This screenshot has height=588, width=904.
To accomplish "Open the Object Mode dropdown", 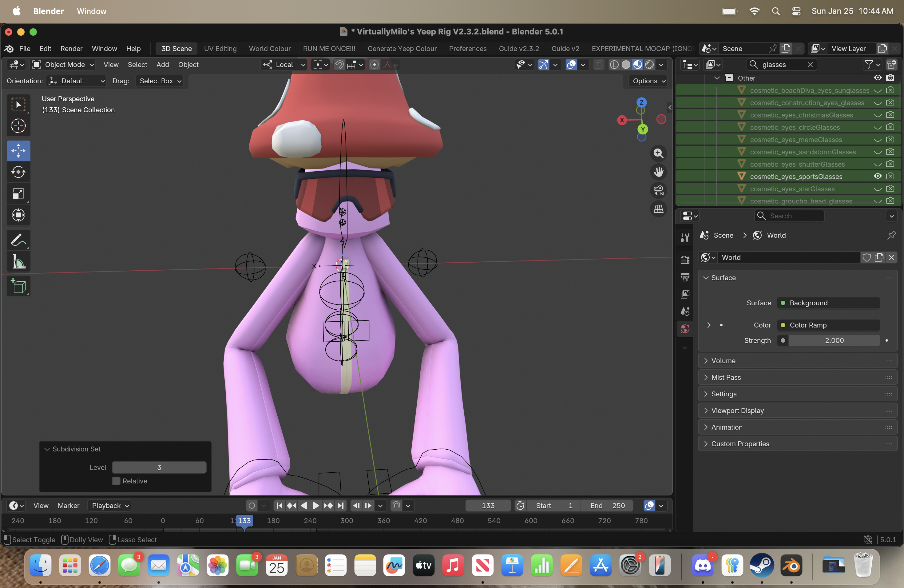I will [63, 65].
